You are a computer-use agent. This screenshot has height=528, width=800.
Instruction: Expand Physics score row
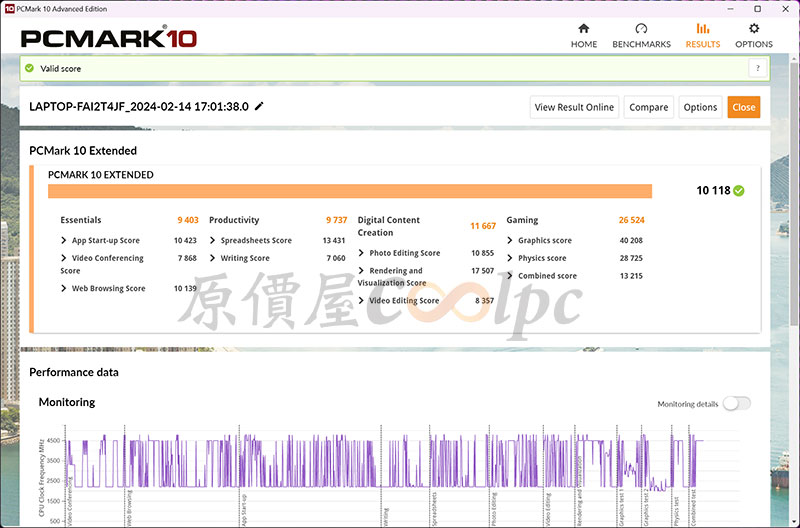(510, 258)
